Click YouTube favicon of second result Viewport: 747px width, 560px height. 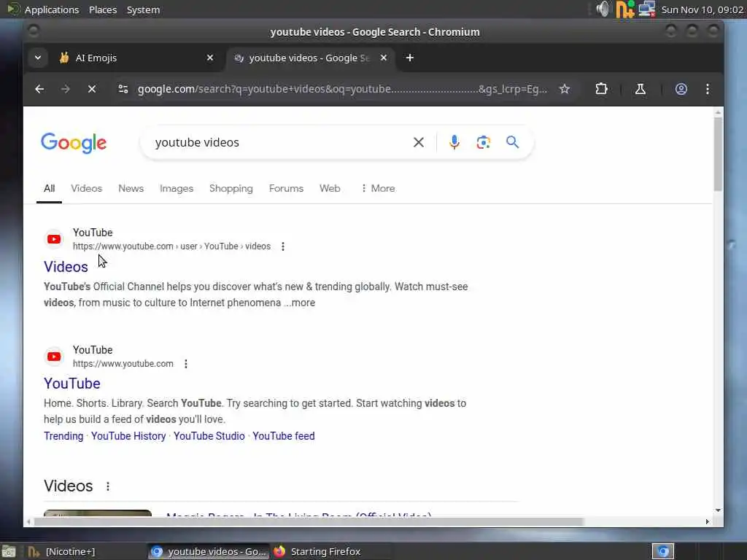(54, 357)
